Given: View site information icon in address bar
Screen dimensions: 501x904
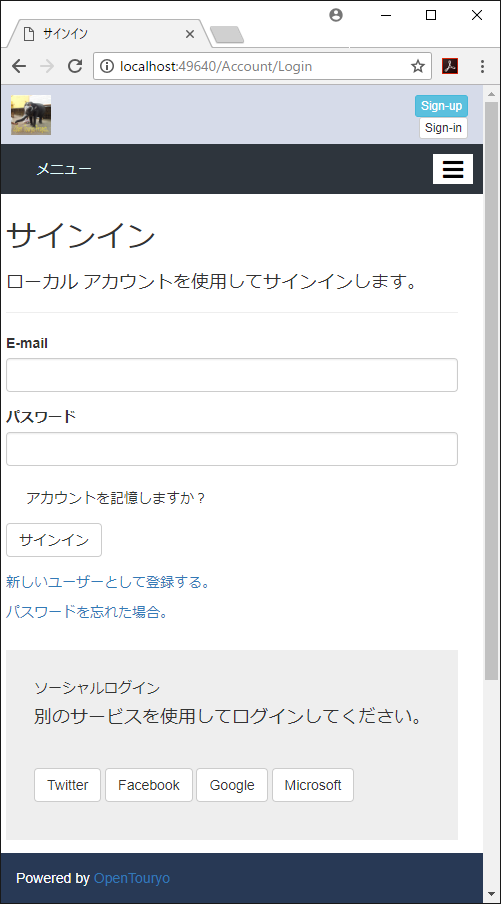Looking at the screenshot, I should (x=107, y=66).
